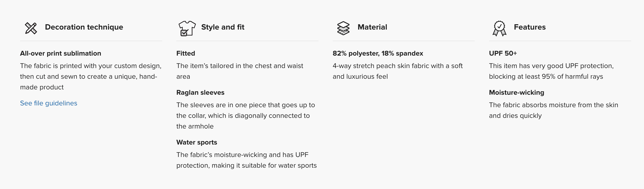Click 82% polyester, 18% spandex text

point(378,53)
